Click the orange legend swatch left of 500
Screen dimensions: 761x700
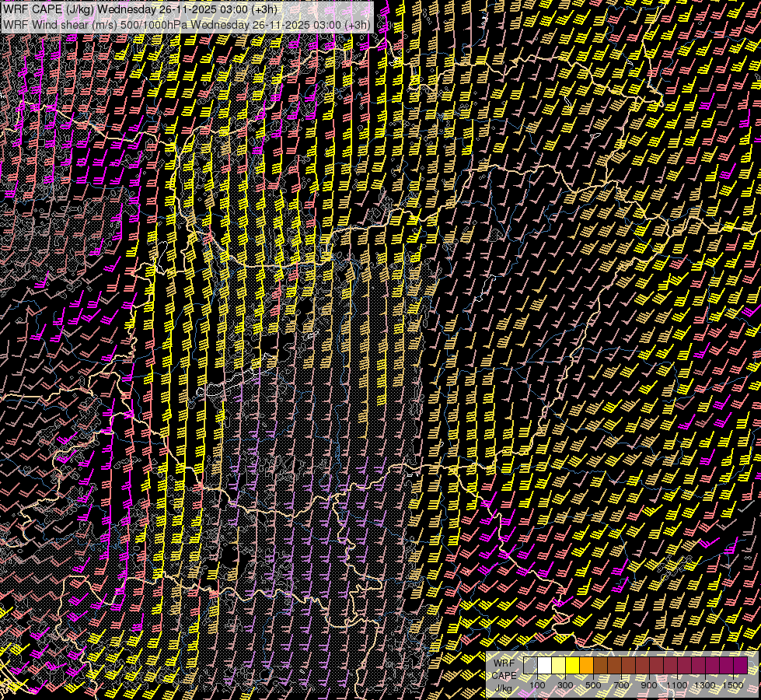pos(586,665)
